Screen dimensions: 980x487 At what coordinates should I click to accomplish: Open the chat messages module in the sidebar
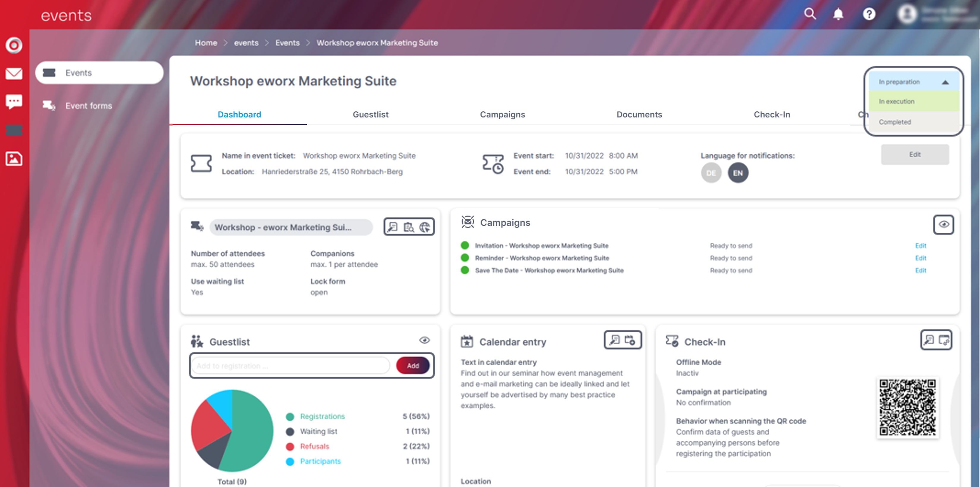coord(14,101)
